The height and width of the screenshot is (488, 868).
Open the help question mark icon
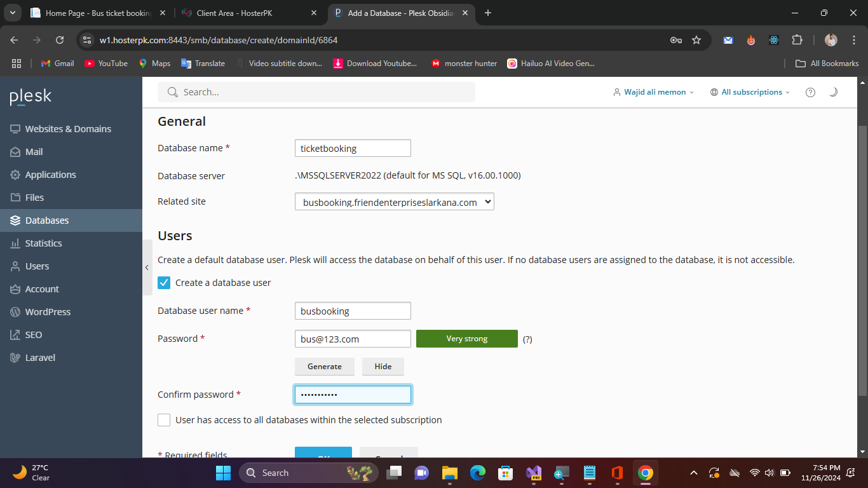(810, 92)
